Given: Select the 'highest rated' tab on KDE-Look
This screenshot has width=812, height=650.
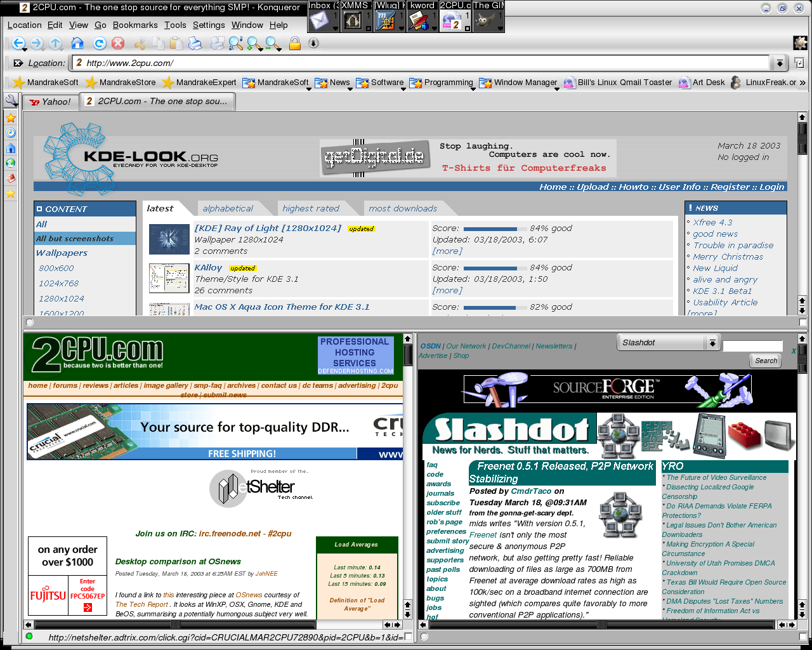Looking at the screenshot, I should tap(311, 208).
